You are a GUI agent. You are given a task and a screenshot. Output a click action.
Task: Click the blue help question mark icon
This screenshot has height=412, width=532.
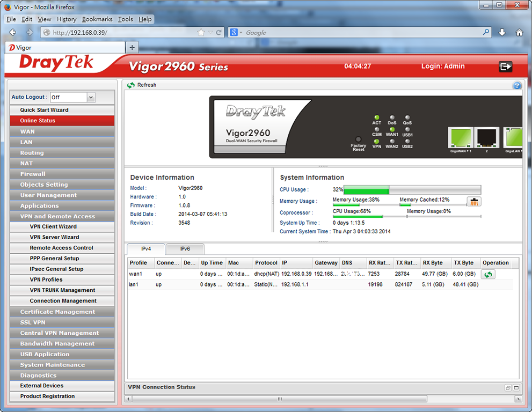point(517,85)
